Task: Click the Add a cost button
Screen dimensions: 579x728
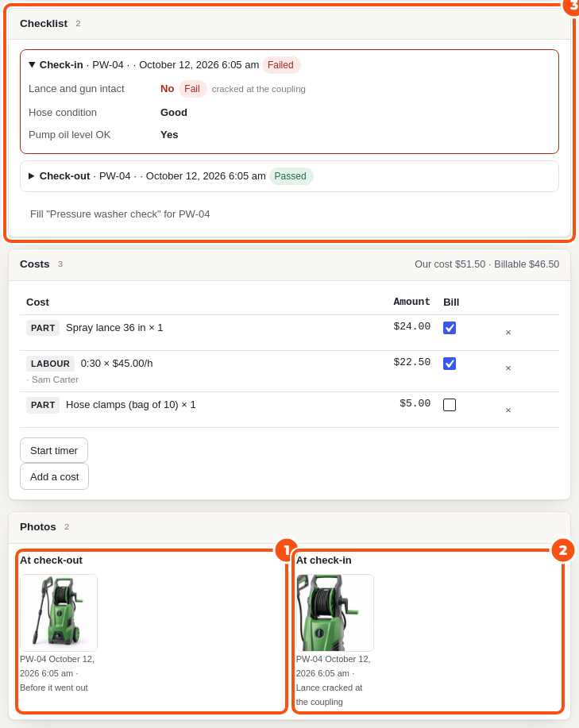Action: click(54, 477)
